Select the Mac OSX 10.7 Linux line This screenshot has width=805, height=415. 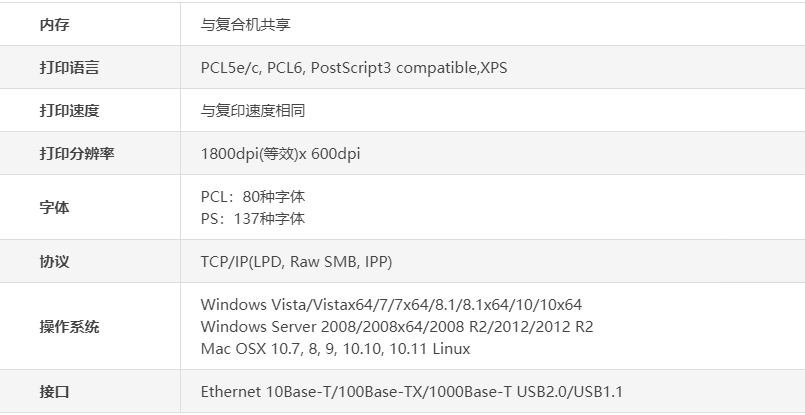pyautogui.click(x=335, y=349)
